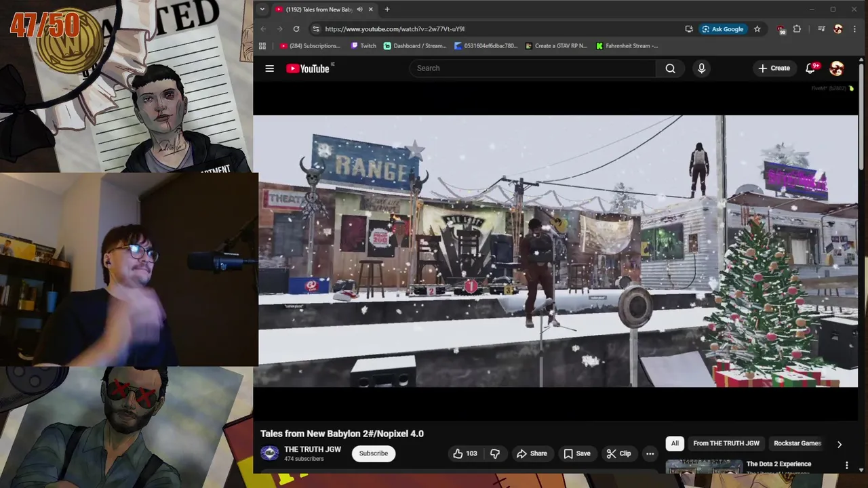
Task: Focus the YouTube search field
Action: 532,68
